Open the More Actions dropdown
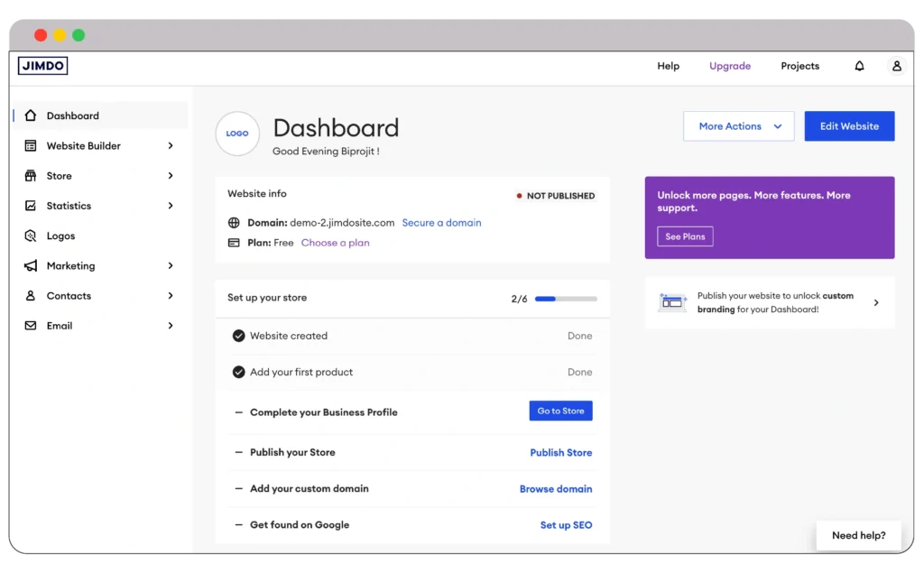Image resolution: width=924 pixels, height=573 pixels. pyautogui.click(x=738, y=125)
